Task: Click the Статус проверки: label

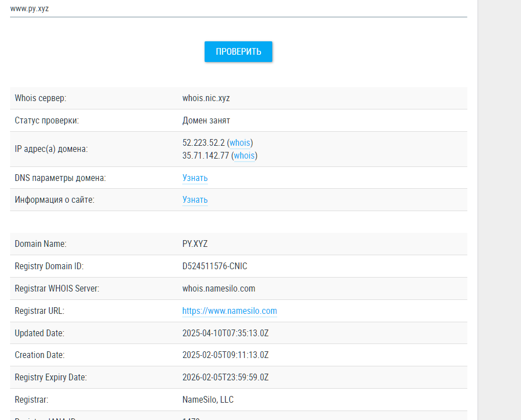Action: [47, 121]
